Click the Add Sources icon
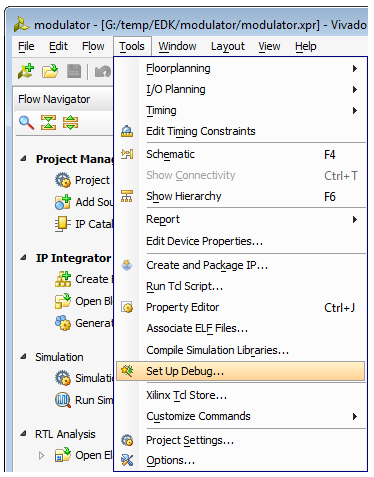The height and width of the screenshot is (477, 374). (63, 202)
